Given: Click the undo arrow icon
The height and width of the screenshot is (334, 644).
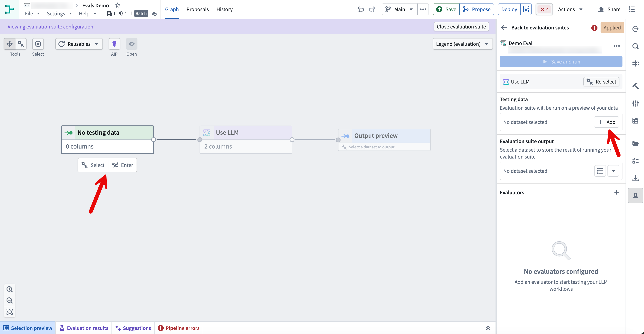Looking at the screenshot, I should coord(360,9).
